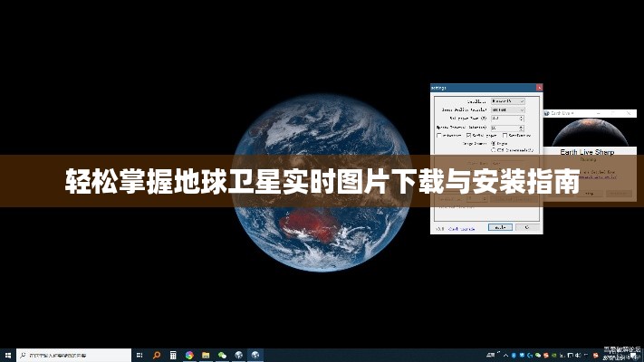The width and height of the screenshot is (644, 362).
Task: Open the colorful circle browser icon on taskbar
Action: click(x=189, y=355)
